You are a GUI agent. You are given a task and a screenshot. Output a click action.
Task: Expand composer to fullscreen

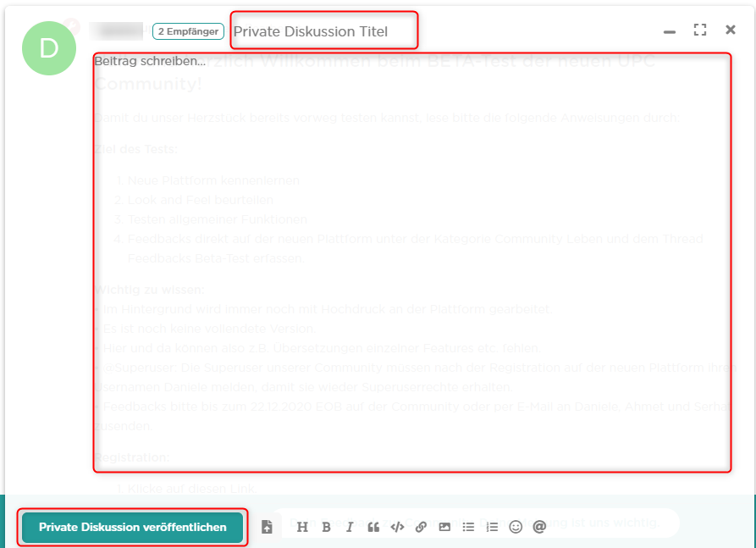tap(699, 30)
